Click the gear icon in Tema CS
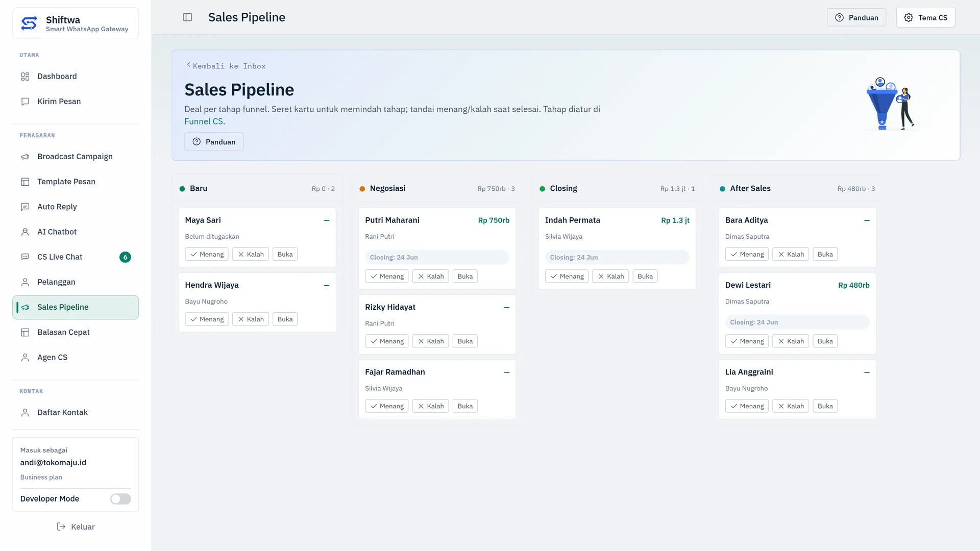 tap(909, 17)
